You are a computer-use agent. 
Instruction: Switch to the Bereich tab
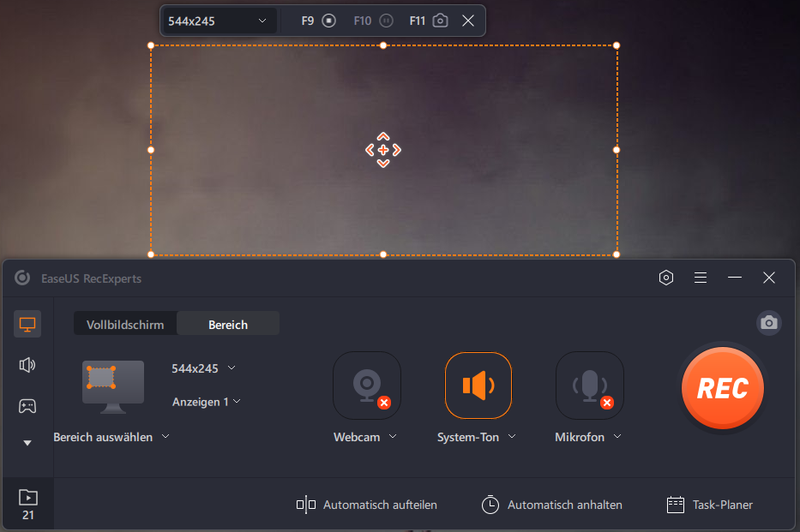pos(228,325)
